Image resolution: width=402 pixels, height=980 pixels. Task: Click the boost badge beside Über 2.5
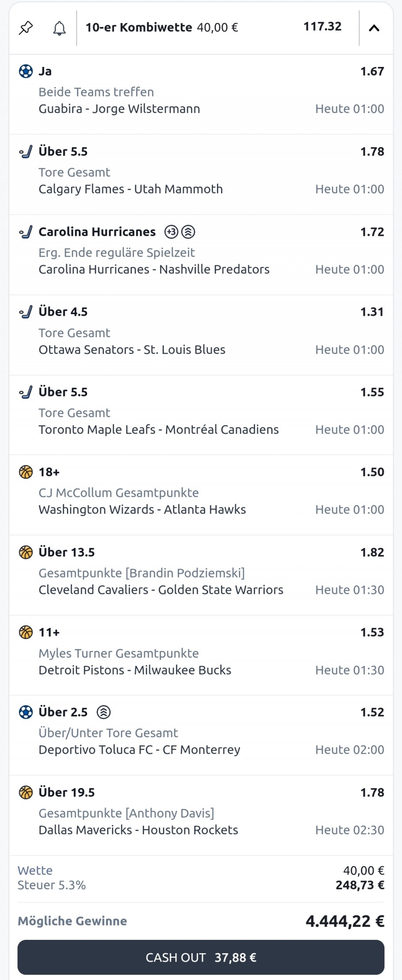pyautogui.click(x=103, y=712)
